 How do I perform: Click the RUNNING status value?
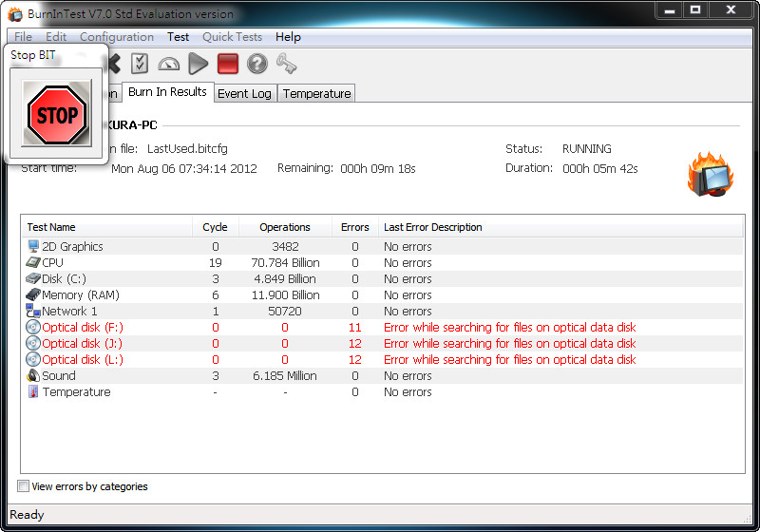pos(586,148)
